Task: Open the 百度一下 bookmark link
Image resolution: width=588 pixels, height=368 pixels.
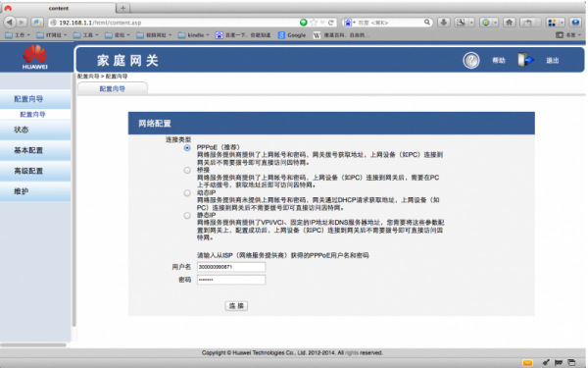Action: [x=243, y=35]
